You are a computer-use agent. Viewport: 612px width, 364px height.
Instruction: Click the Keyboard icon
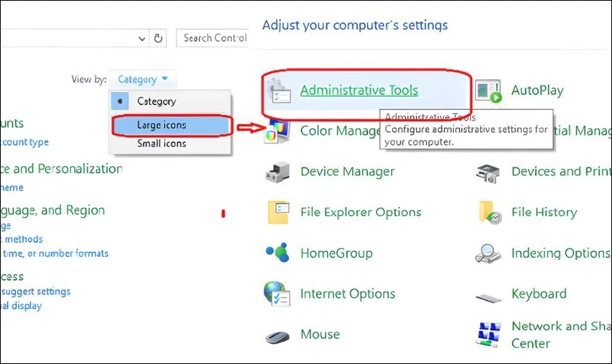click(488, 296)
